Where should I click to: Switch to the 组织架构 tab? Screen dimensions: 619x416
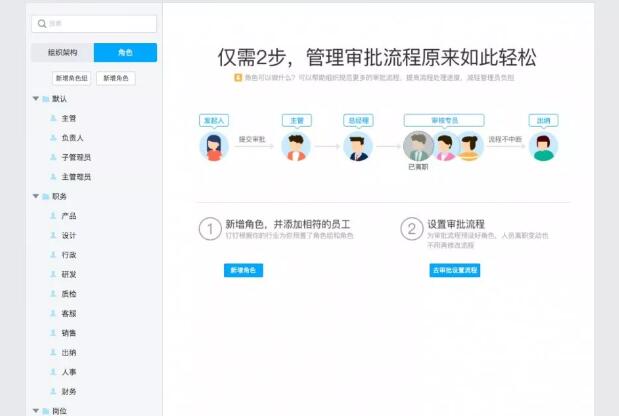(62, 53)
